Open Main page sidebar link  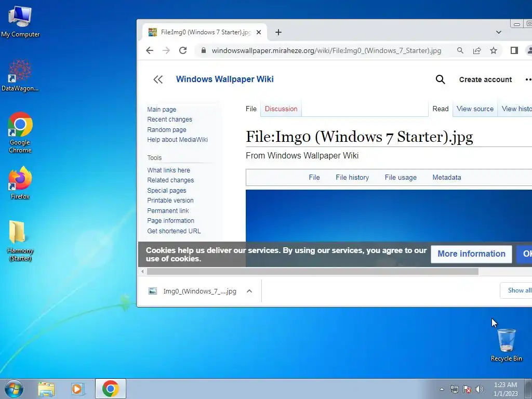(x=162, y=110)
